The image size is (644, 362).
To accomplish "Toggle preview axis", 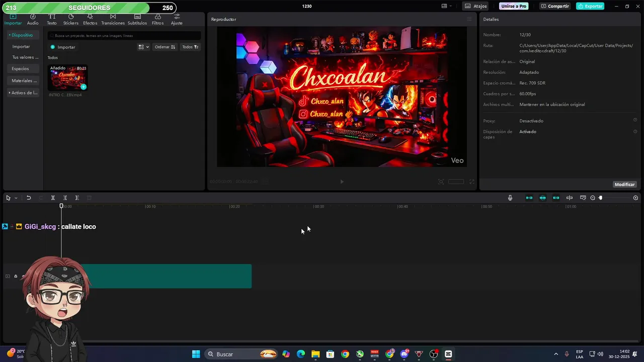I will (570, 198).
